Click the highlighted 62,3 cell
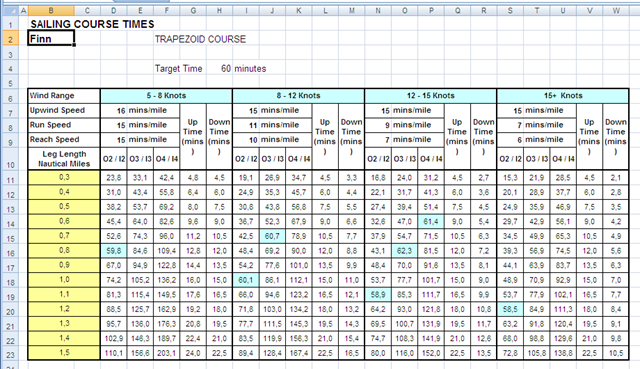Image resolution: width=640 pixels, height=369 pixels. click(x=404, y=251)
